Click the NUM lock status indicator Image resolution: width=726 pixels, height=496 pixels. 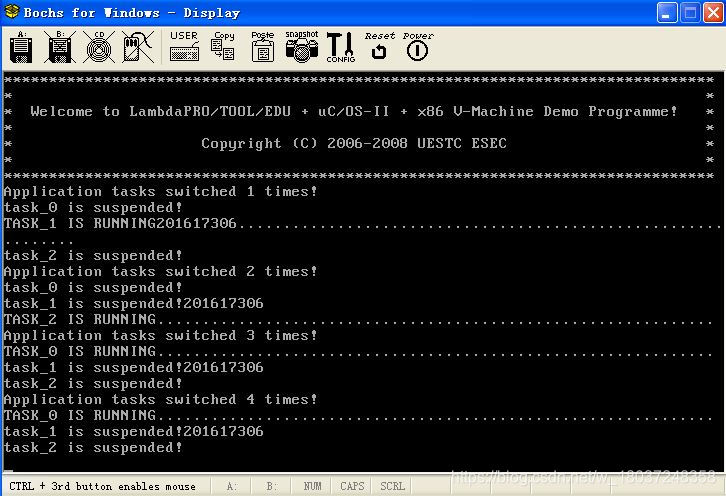[x=312, y=486]
